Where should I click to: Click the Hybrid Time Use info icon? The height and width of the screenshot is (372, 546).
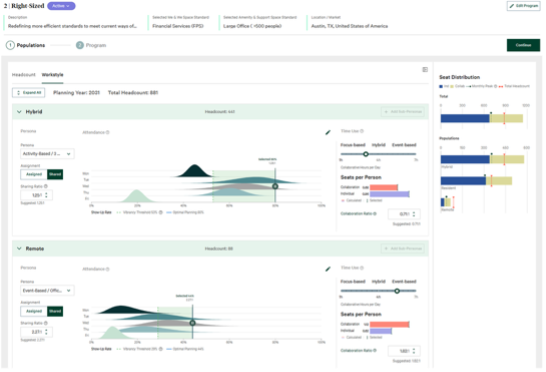point(362,131)
